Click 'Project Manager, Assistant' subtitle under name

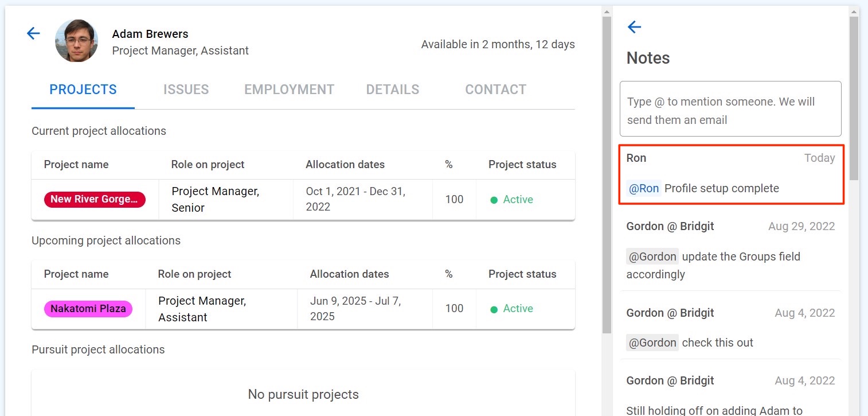(x=181, y=50)
